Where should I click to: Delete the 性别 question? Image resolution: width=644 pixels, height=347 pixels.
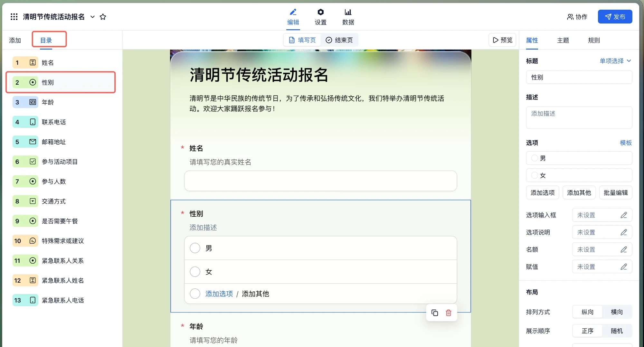pos(449,313)
